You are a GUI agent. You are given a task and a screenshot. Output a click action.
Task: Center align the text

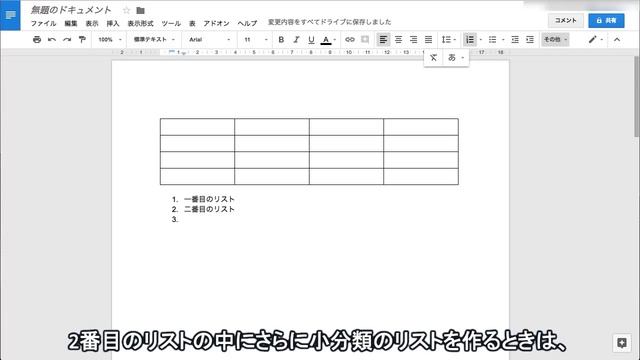click(398, 40)
